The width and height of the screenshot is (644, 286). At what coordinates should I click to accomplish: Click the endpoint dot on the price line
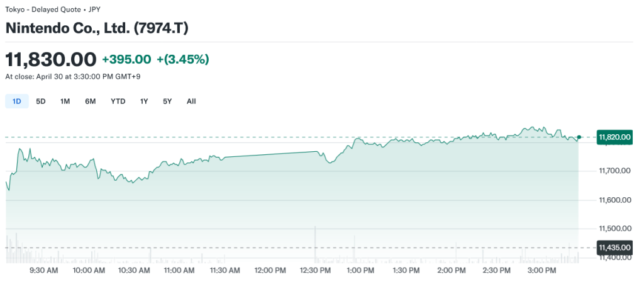tap(579, 137)
